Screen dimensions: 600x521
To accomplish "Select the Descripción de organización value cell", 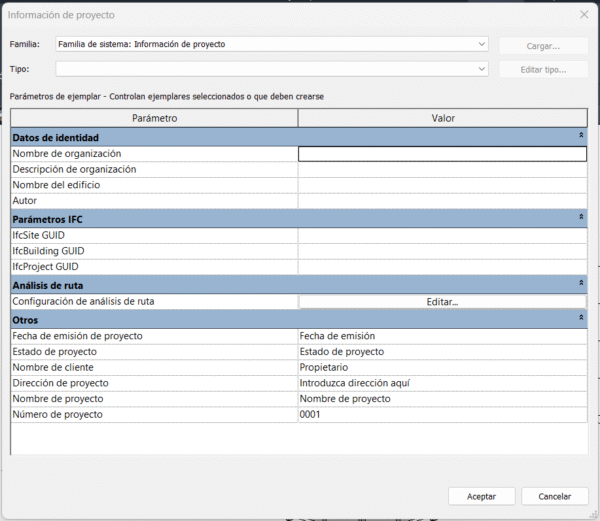I will (x=442, y=170).
